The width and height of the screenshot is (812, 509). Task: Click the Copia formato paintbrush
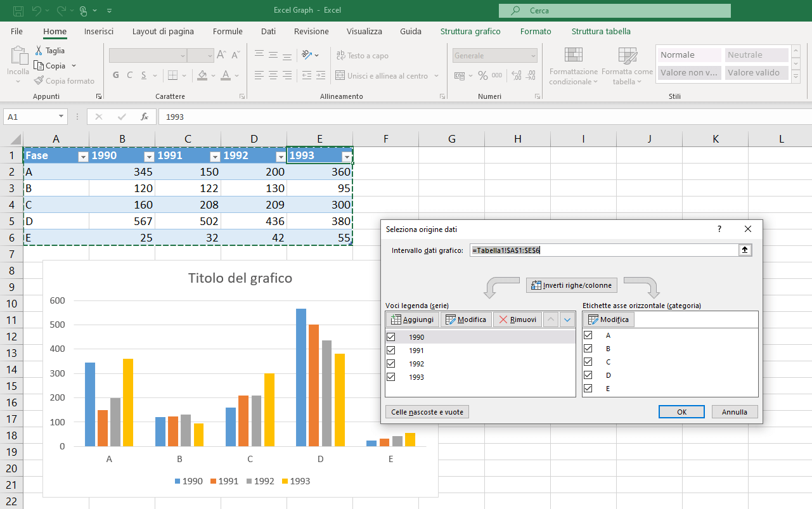[39, 81]
